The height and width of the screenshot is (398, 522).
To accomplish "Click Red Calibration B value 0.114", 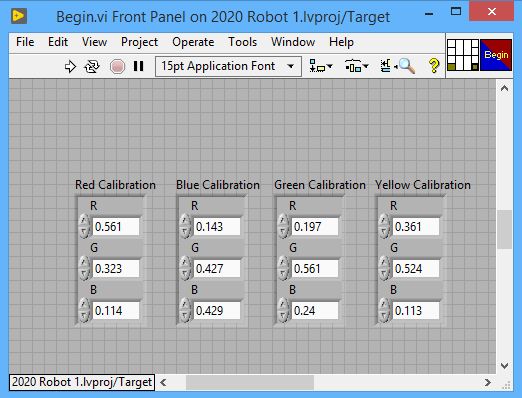I will point(116,311).
